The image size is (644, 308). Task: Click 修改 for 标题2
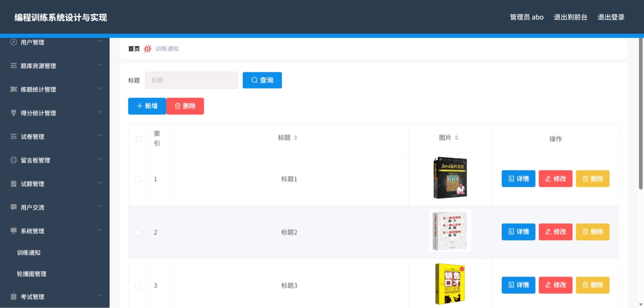click(556, 232)
